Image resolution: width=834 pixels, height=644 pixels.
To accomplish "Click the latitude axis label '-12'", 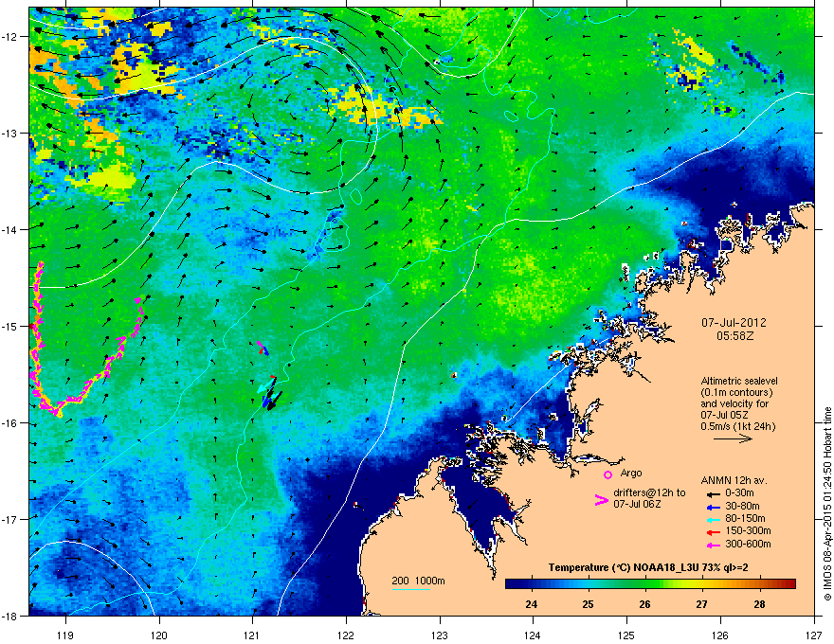I will pyautogui.click(x=10, y=36).
